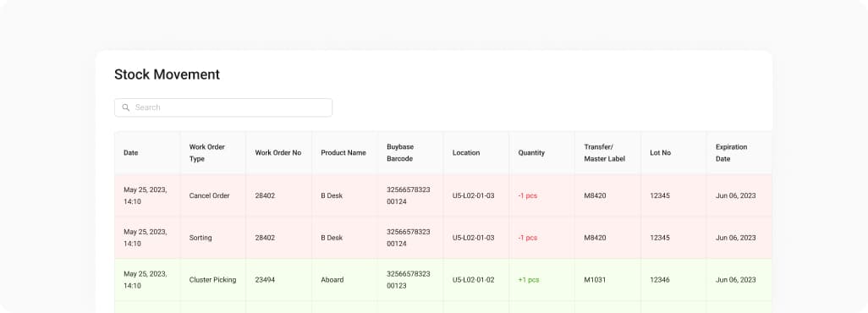The image size is (868, 313).
Task: Select the Transfer/Master Label header
Action: click(605, 153)
